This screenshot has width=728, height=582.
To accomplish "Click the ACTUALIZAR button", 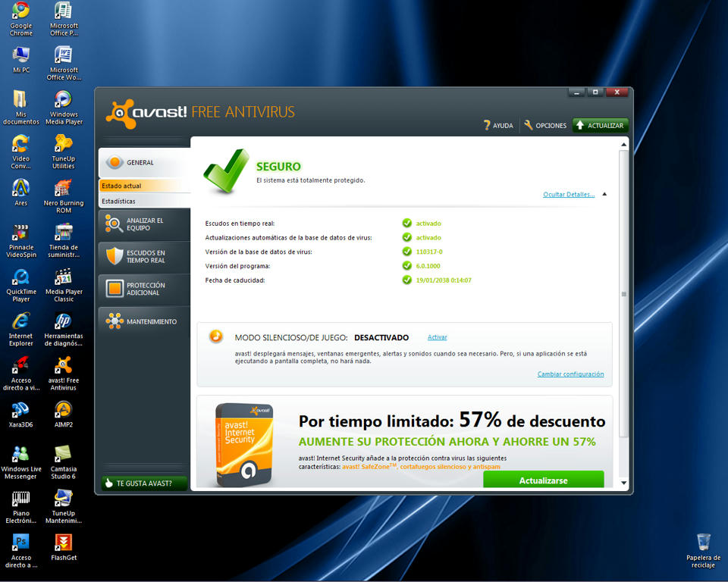I will pyautogui.click(x=601, y=125).
